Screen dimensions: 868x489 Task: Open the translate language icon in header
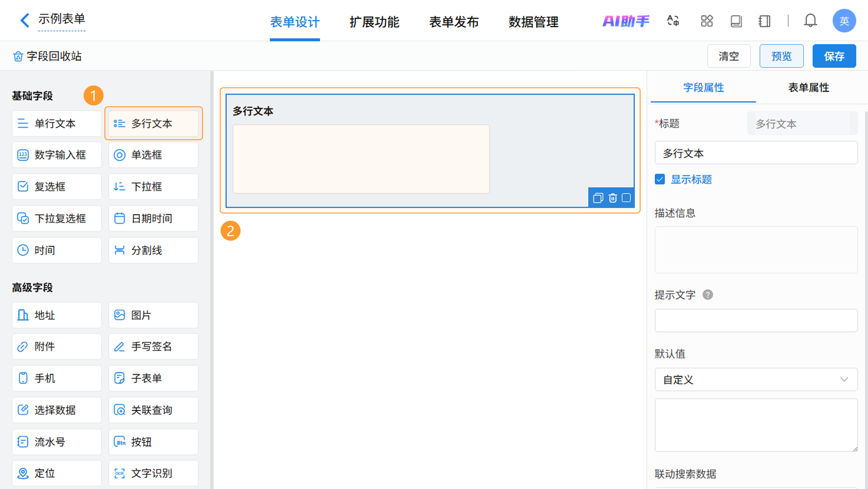coord(673,21)
